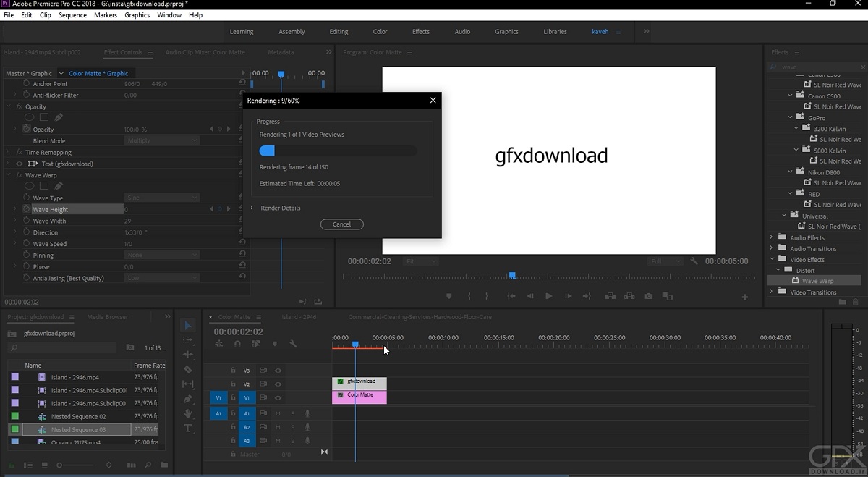The height and width of the screenshot is (477, 868).
Task: Open the Sequence menu
Action: click(x=72, y=15)
